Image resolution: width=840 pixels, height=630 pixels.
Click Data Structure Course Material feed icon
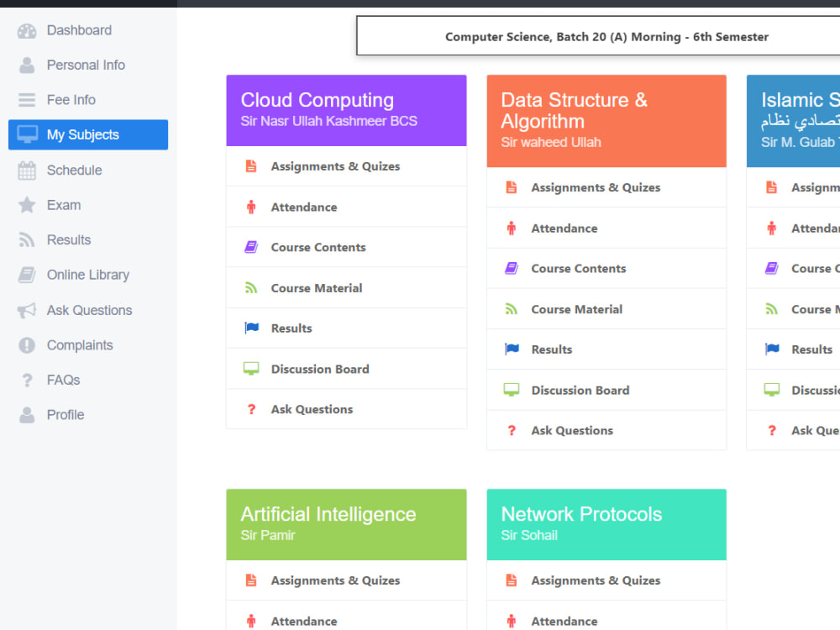(511, 309)
